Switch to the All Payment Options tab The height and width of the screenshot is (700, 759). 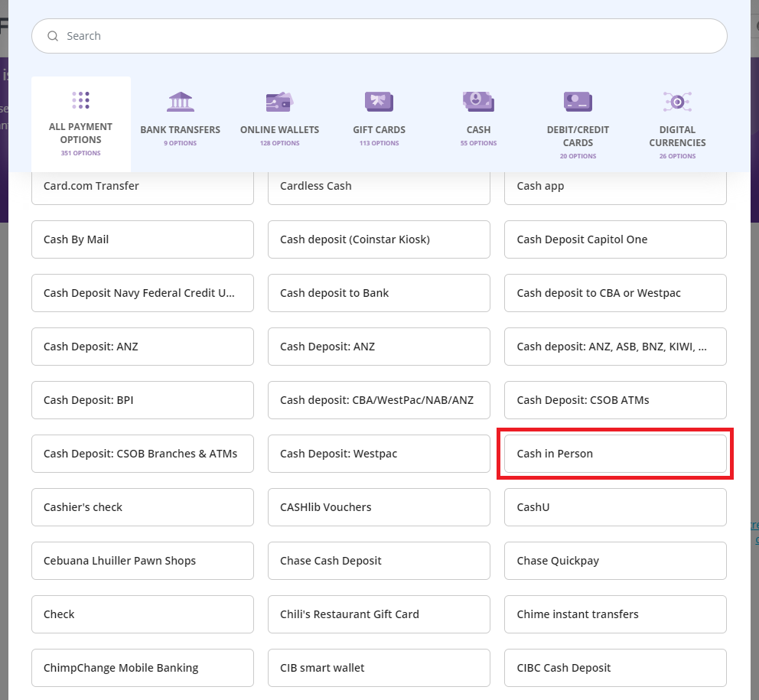(81, 125)
